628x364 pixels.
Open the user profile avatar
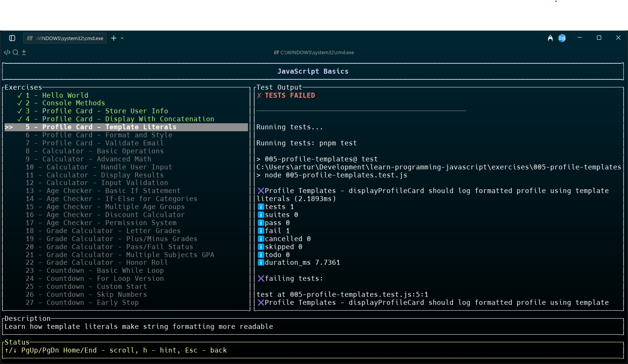coord(562,38)
